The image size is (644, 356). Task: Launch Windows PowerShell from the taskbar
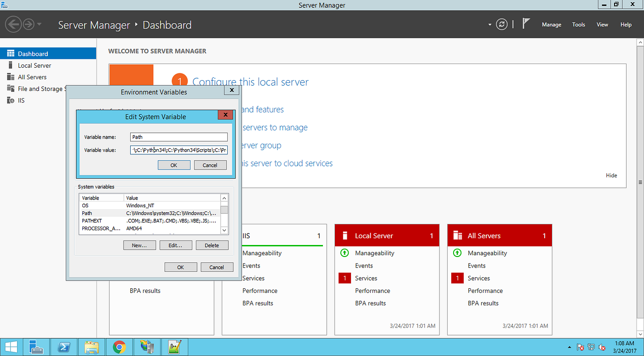64,346
